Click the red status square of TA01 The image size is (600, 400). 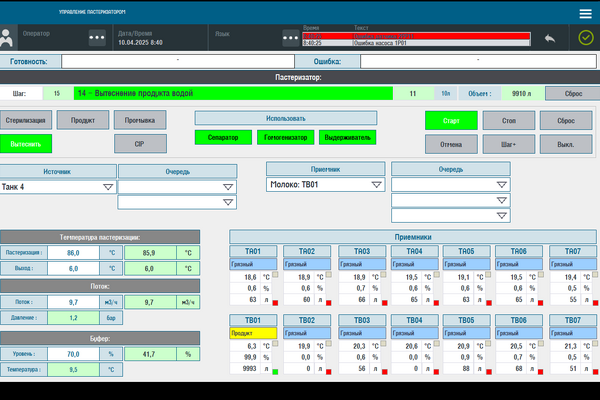click(x=275, y=303)
